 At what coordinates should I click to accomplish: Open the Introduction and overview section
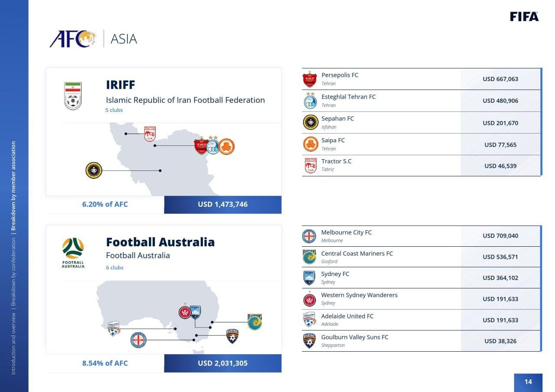click(x=13, y=343)
